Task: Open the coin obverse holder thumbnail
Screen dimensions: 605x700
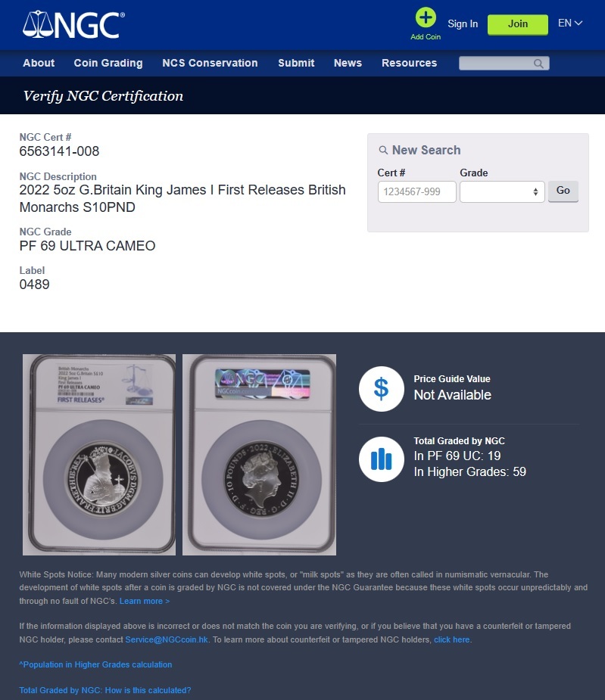Action: pos(99,455)
